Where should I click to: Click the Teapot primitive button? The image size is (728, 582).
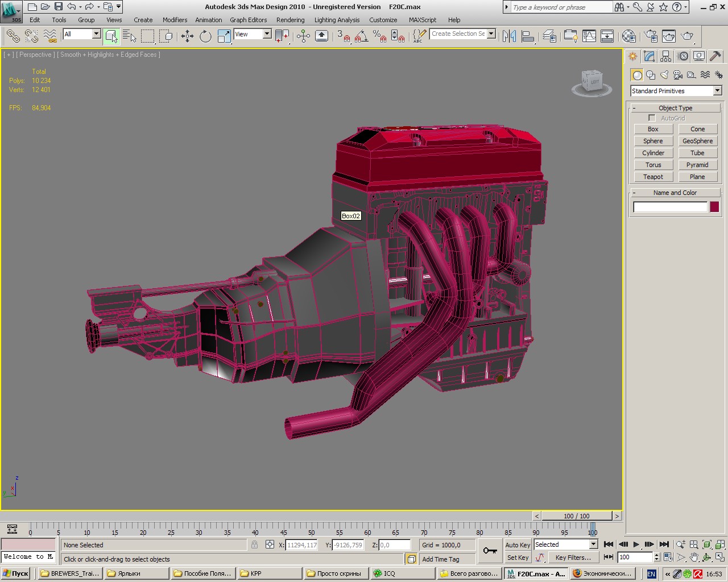pos(653,177)
